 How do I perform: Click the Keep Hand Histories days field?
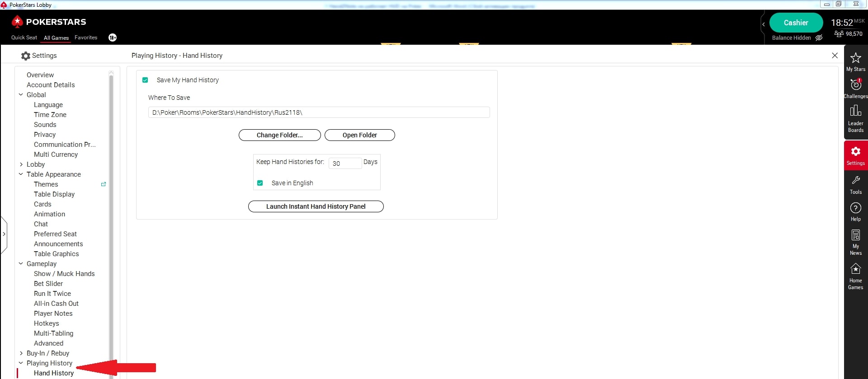pyautogui.click(x=345, y=163)
